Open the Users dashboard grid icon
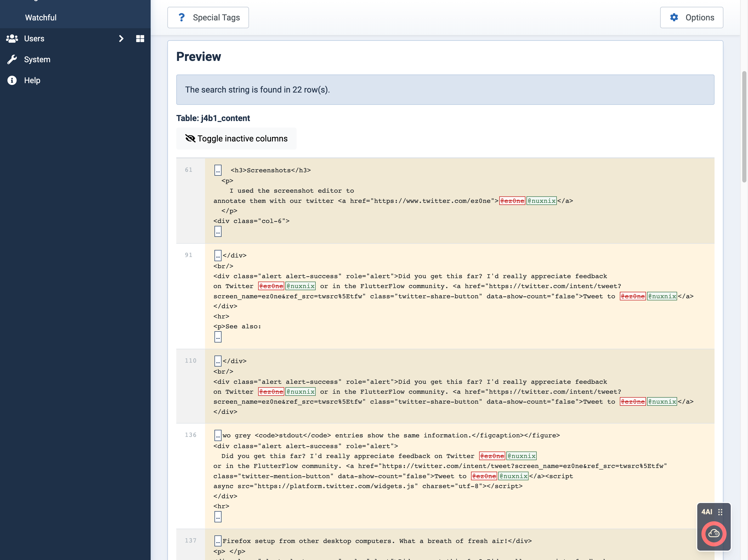 pyautogui.click(x=140, y=38)
